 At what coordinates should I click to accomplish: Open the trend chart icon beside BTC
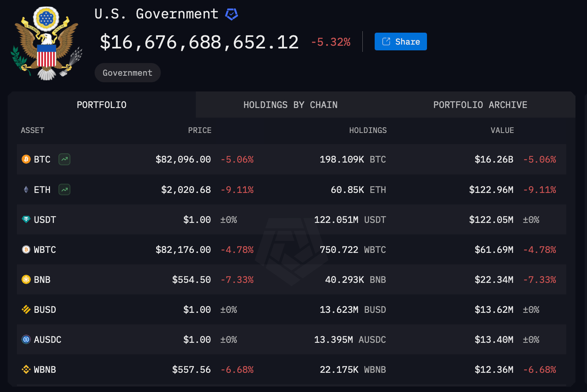click(x=64, y=159)
